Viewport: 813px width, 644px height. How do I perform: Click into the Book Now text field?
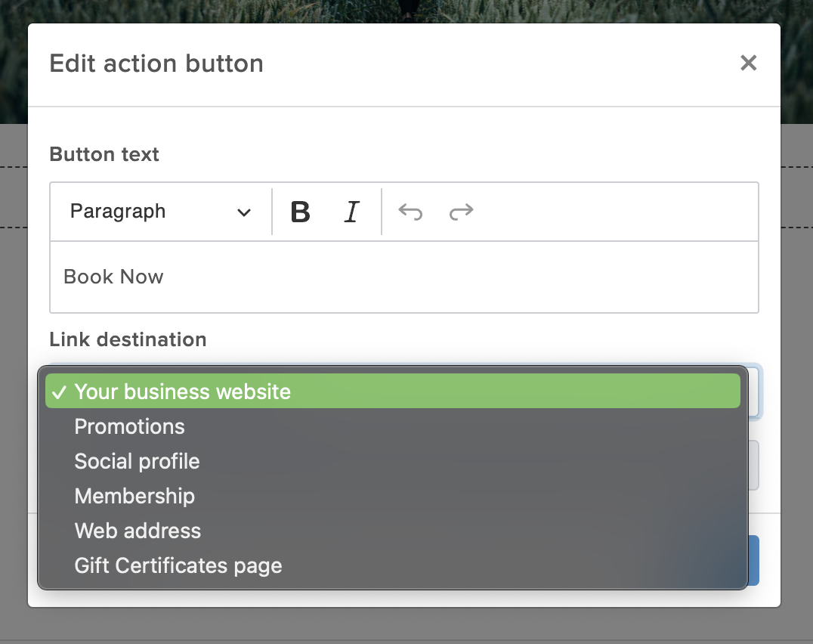404,277
